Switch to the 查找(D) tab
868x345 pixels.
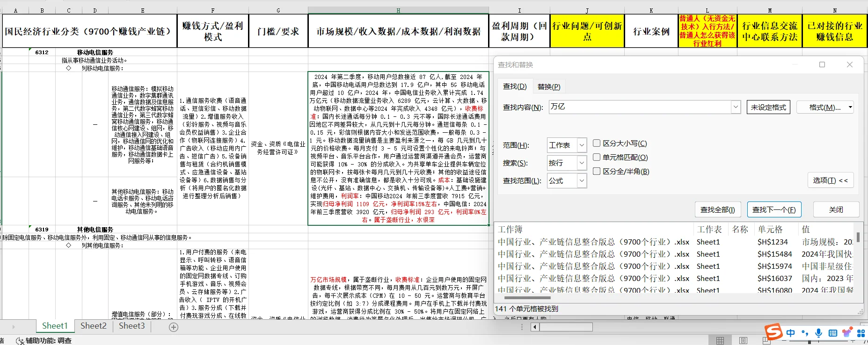[515, 86]
